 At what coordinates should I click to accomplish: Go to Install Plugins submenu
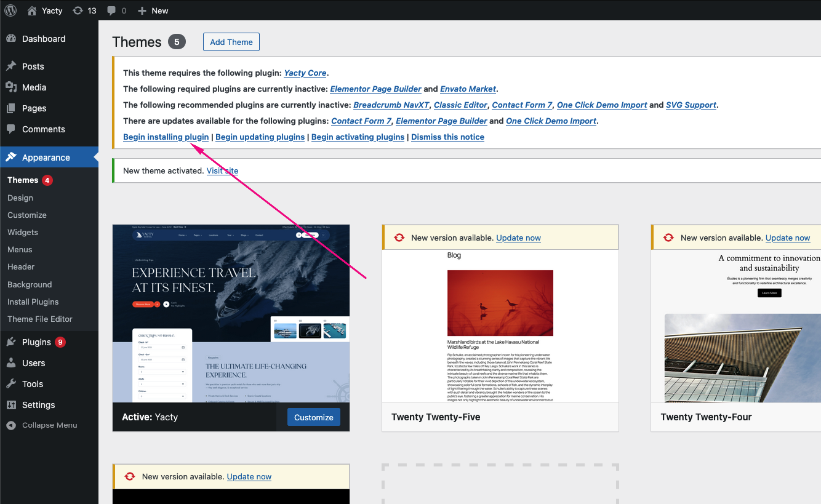(x=33, y=302)
